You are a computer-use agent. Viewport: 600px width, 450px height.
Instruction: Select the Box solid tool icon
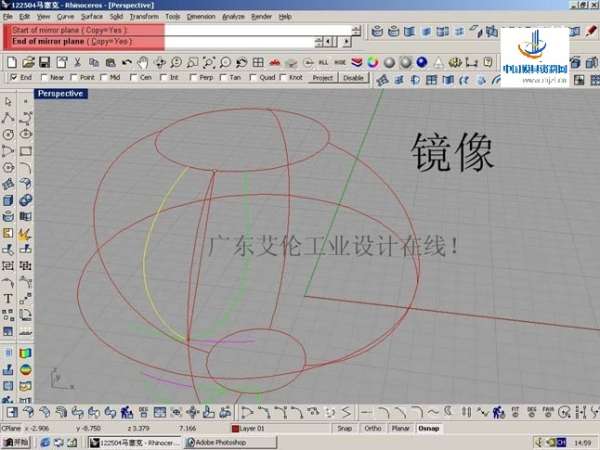[8, 200]
